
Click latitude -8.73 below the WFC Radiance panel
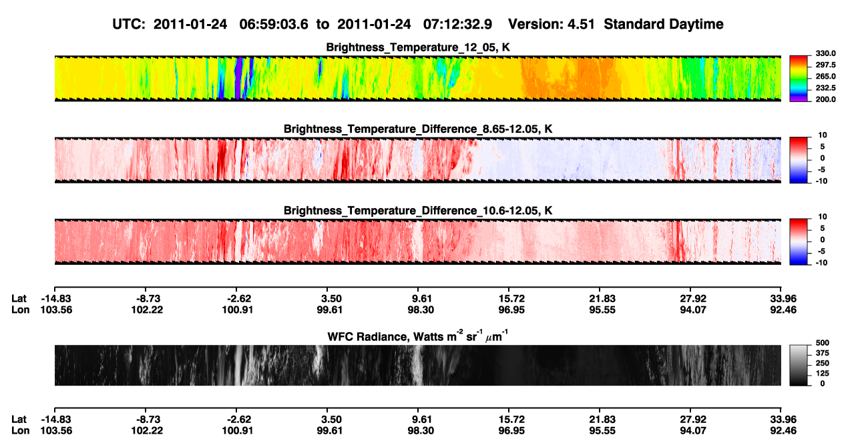coord(147,420)
